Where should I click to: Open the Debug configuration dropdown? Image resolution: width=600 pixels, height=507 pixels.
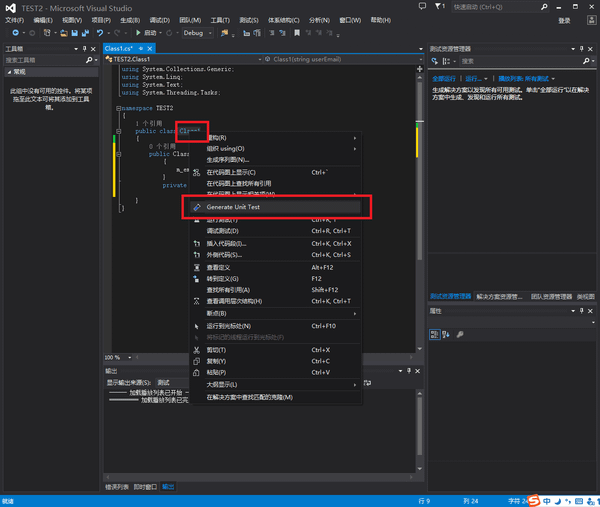(x=210, y=33)
